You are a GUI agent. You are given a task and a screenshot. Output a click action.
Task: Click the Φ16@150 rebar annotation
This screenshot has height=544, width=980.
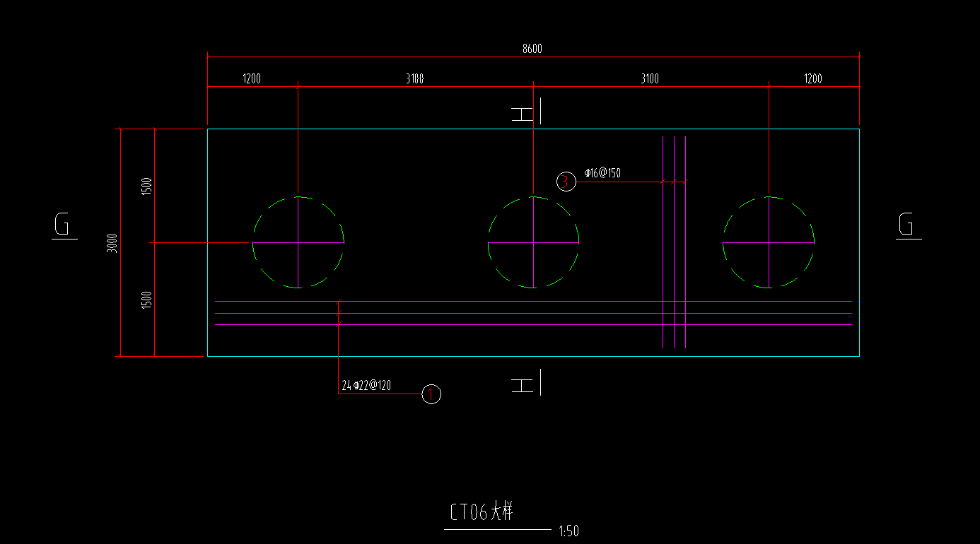(602, 172)
